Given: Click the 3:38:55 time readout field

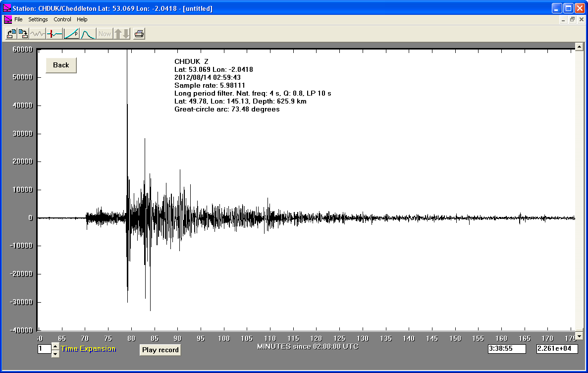Looking at the screenshot, I should (x=507, y=349).
